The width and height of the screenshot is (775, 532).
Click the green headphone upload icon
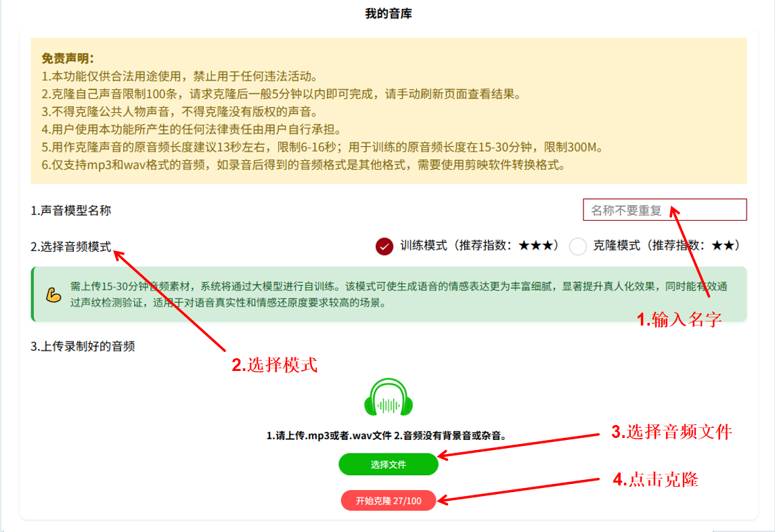(389, 397)
